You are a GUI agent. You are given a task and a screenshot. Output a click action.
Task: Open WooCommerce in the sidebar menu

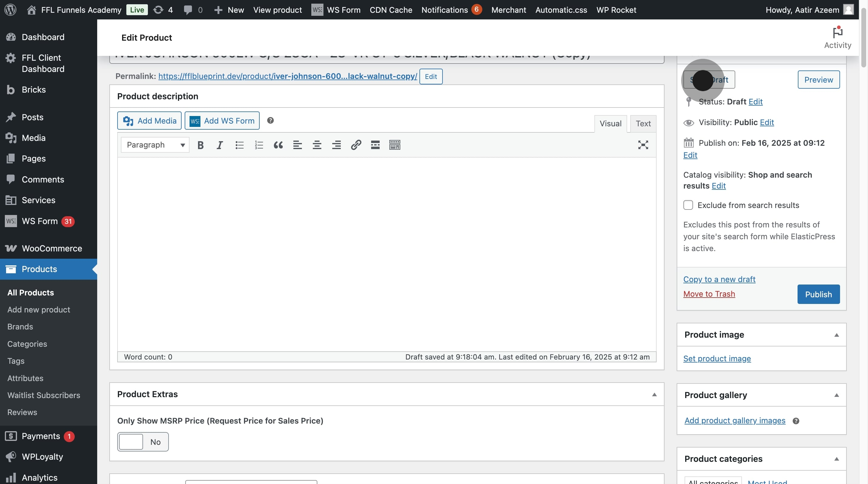click(x=52, y=248)
